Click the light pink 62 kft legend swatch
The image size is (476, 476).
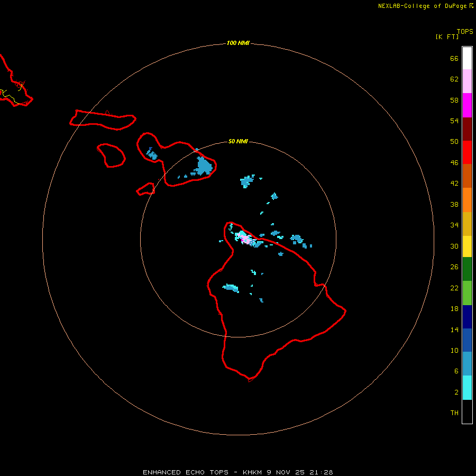coord(467,81)
